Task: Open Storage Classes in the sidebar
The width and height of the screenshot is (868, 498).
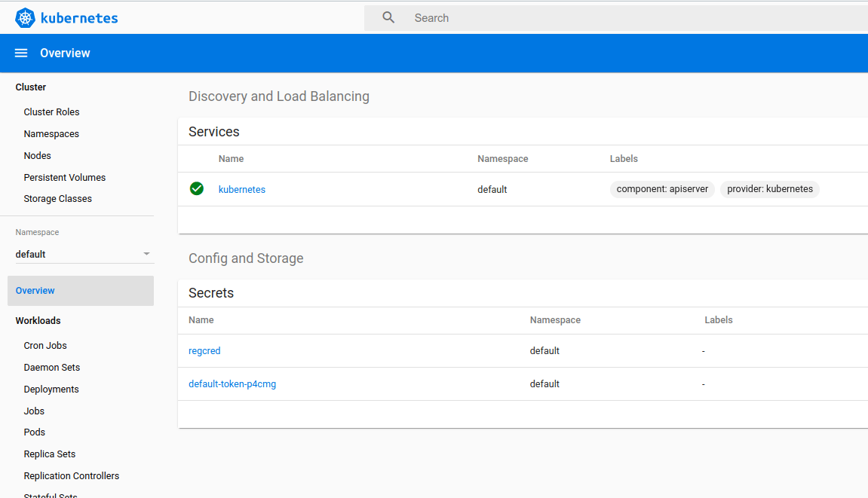Action: tap(57, 198)
